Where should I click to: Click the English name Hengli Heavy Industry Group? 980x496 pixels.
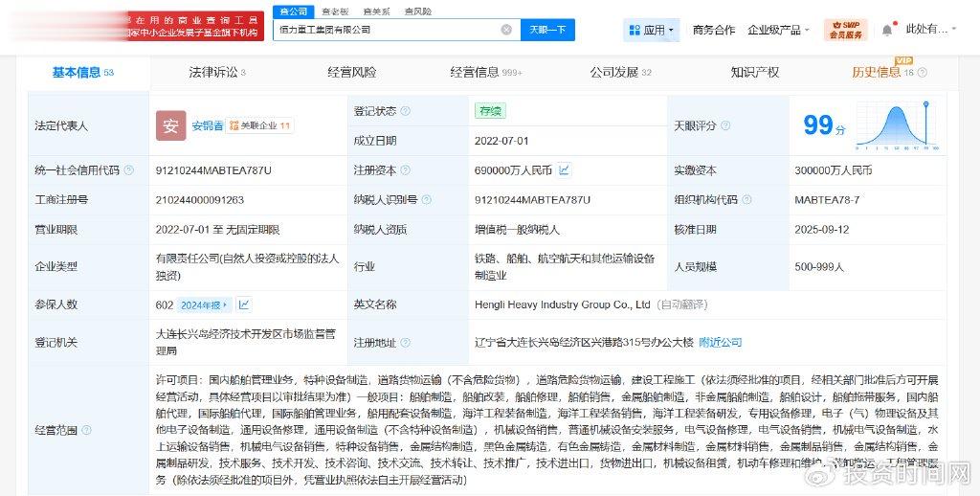tap(562, 304)
